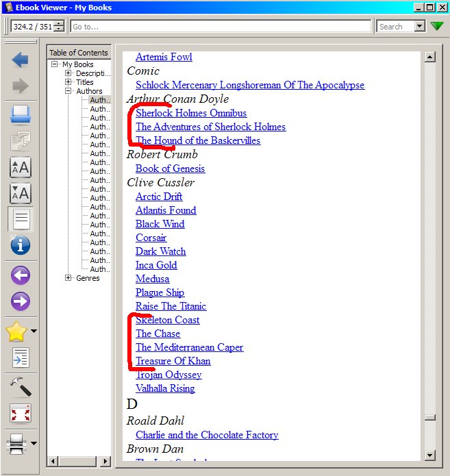
Task: Open the Arctic Drift link
Action: (x=159, y=197)
